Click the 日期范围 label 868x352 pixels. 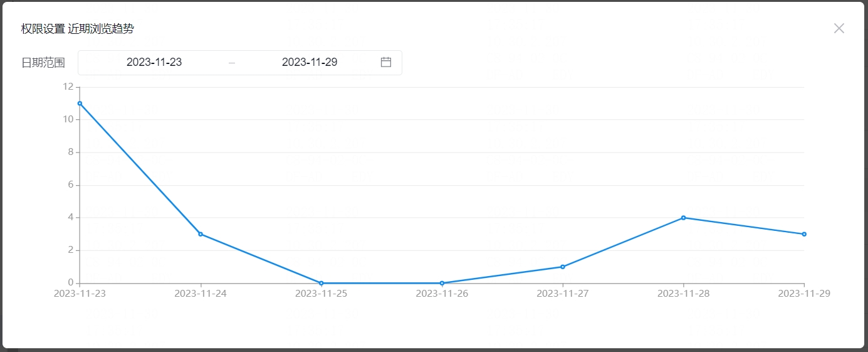[x=43, y=63]
